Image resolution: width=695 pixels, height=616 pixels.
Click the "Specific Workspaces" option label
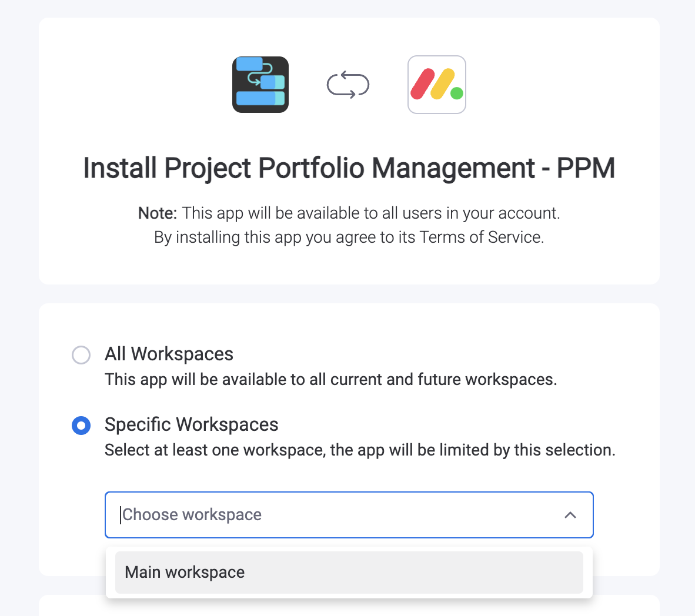pos(191,424)
